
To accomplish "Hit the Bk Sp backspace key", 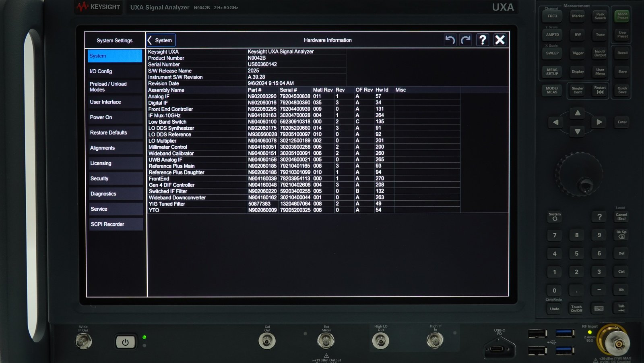I will pos(621,234).
